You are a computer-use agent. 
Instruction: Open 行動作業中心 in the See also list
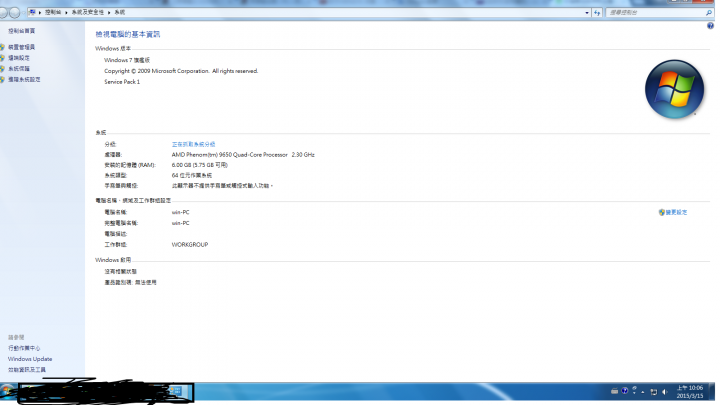[24, 348]
